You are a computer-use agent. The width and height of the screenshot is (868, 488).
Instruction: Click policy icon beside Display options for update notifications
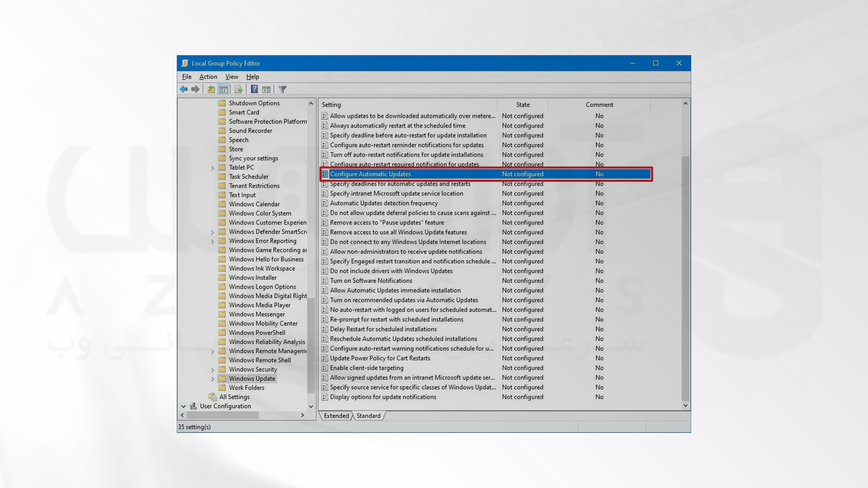325,397
